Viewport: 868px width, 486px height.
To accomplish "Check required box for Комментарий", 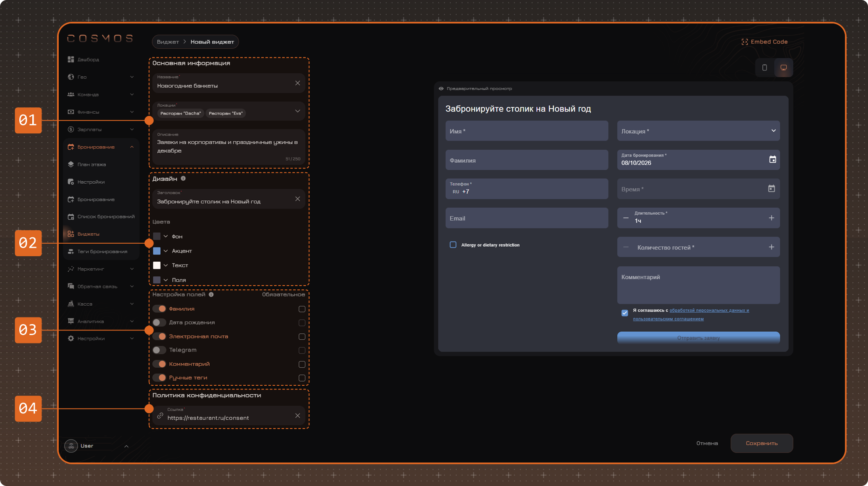I will (302, 364).
